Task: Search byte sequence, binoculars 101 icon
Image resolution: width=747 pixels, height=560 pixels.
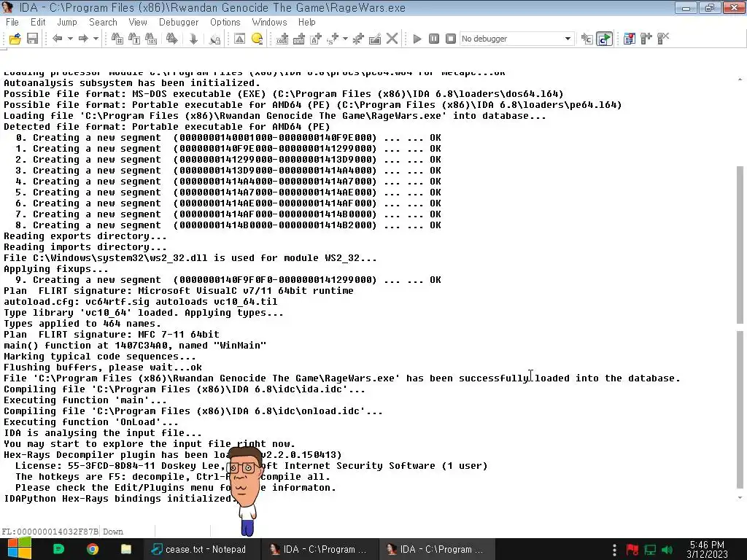Action: tap(151, 39)
